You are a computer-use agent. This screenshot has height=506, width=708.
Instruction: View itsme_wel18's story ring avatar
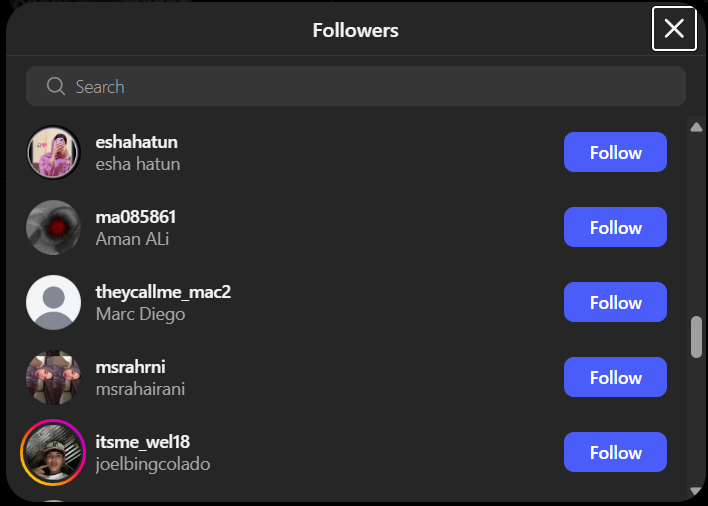53,452
